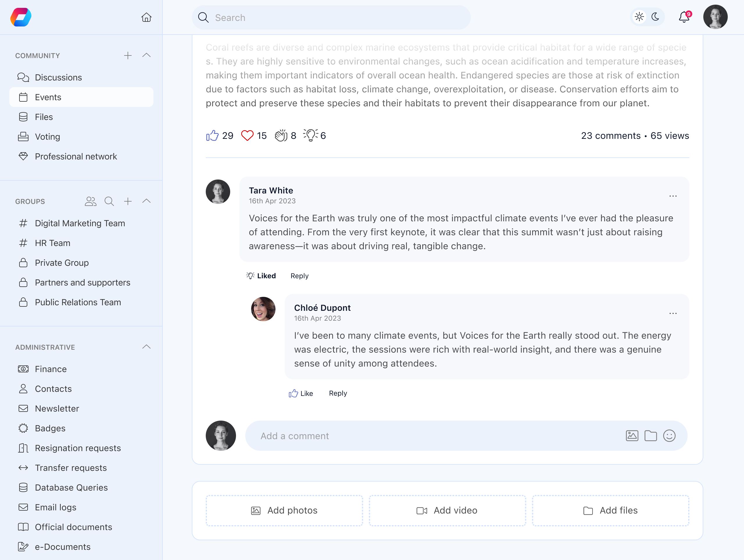
Task: Switch to light mode with sun toggle
Action: (x=639, y=17)
